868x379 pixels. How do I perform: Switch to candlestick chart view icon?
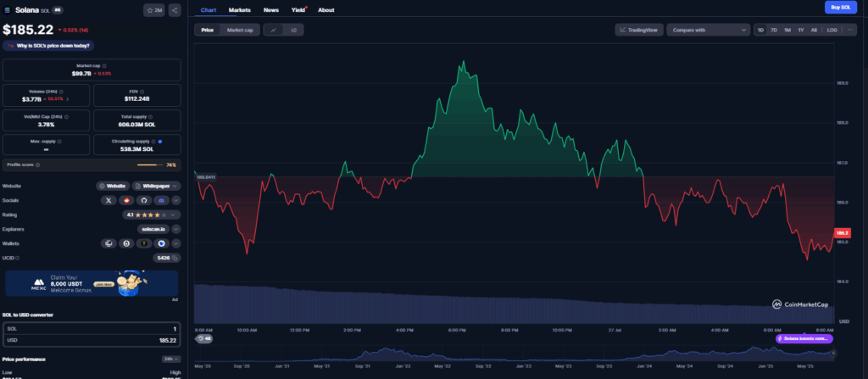click(293, 30)
